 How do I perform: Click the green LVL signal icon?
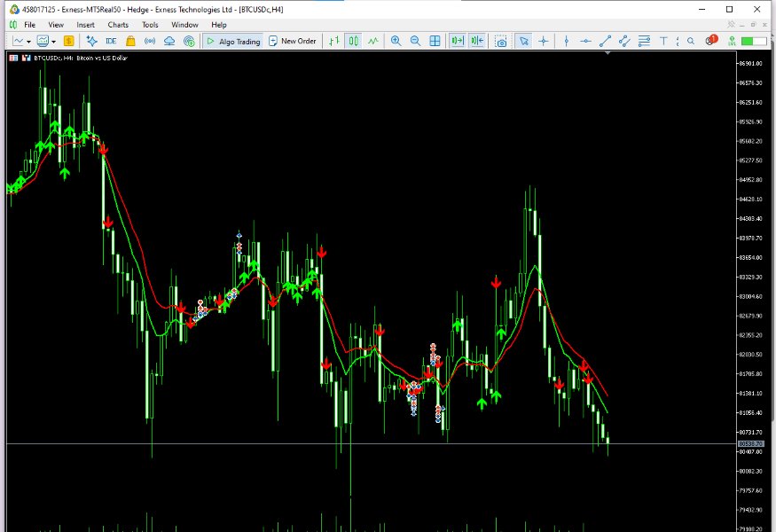pyautogui.click(x=732, y=41)
